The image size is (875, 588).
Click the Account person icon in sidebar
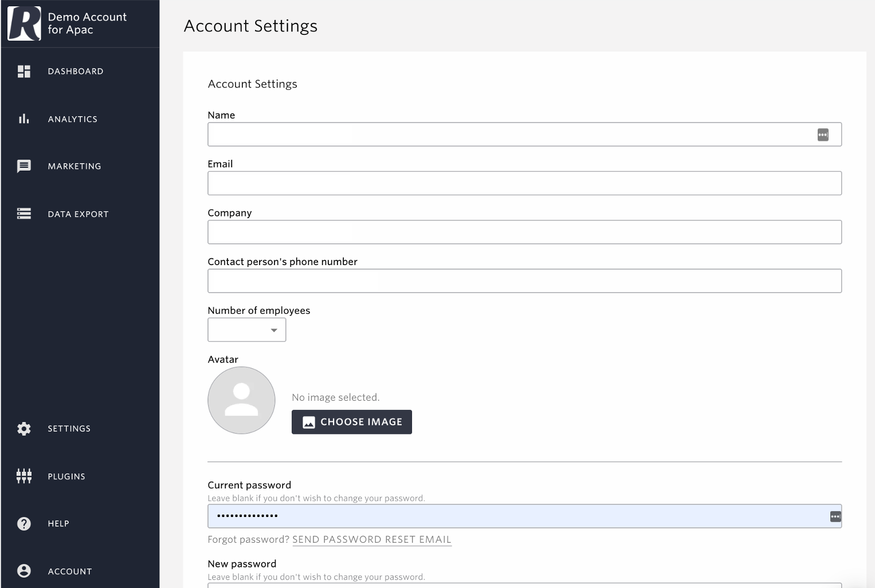24,571
